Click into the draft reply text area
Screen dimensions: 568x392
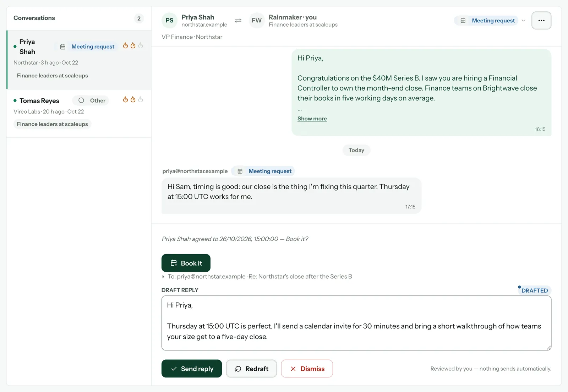pyautogui.click(x=356, y=323)
